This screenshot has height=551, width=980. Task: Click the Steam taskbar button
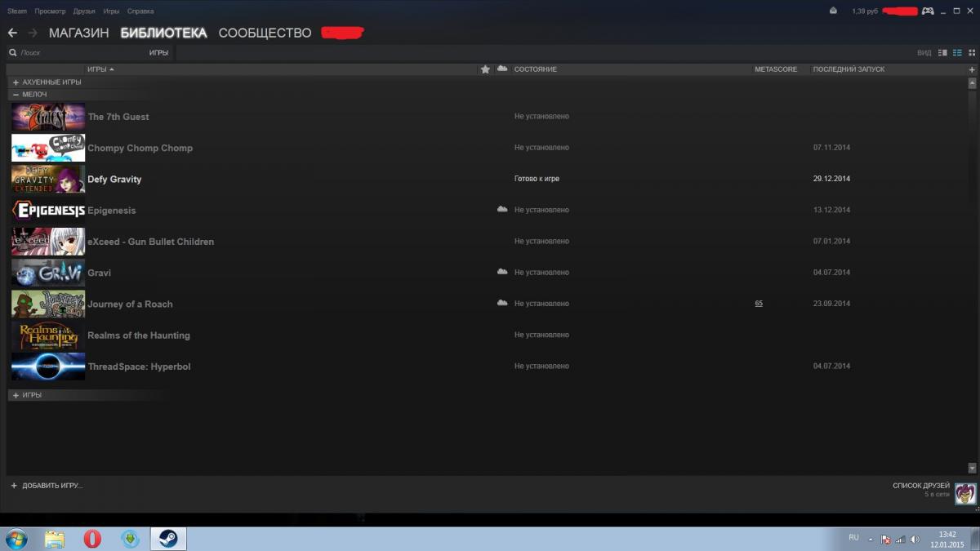pyautogui.click(x=168, y=539)
